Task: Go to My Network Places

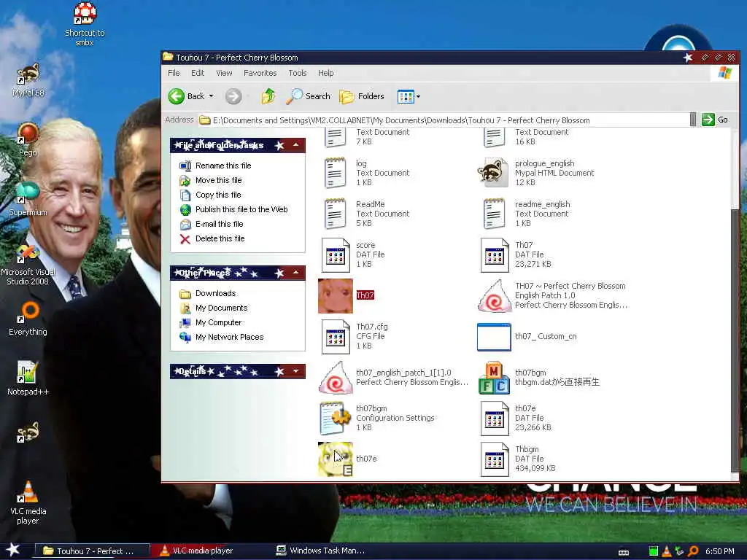Action: tap(221, 337)
